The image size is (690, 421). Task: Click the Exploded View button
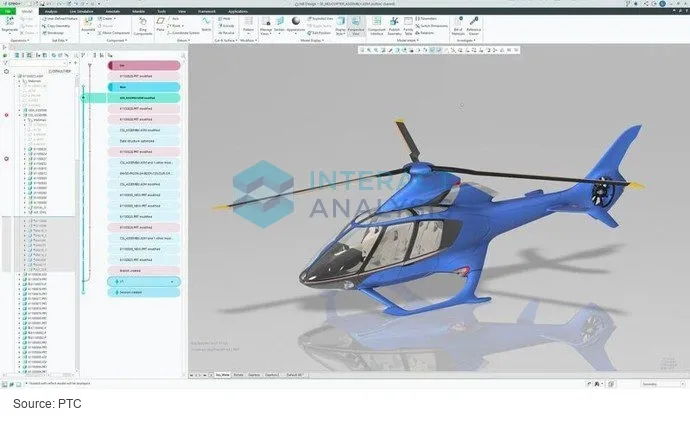click(x=320, y=19)
